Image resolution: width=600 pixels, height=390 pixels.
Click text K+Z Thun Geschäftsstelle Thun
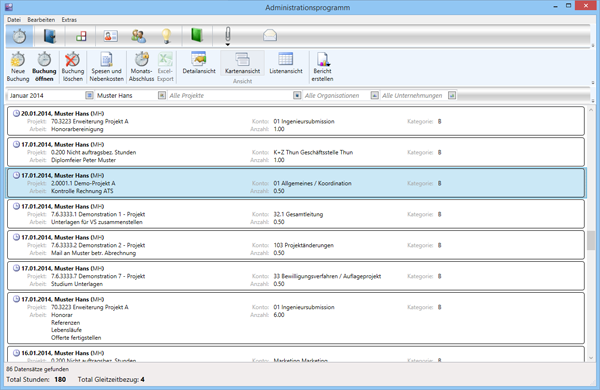(x=313, y=152)
